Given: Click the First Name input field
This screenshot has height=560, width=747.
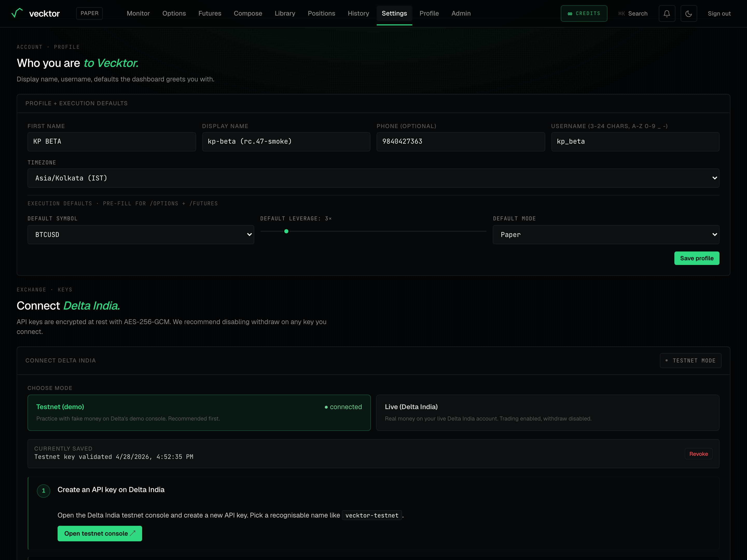Looking at the screenshot, I should coord(112,142).
